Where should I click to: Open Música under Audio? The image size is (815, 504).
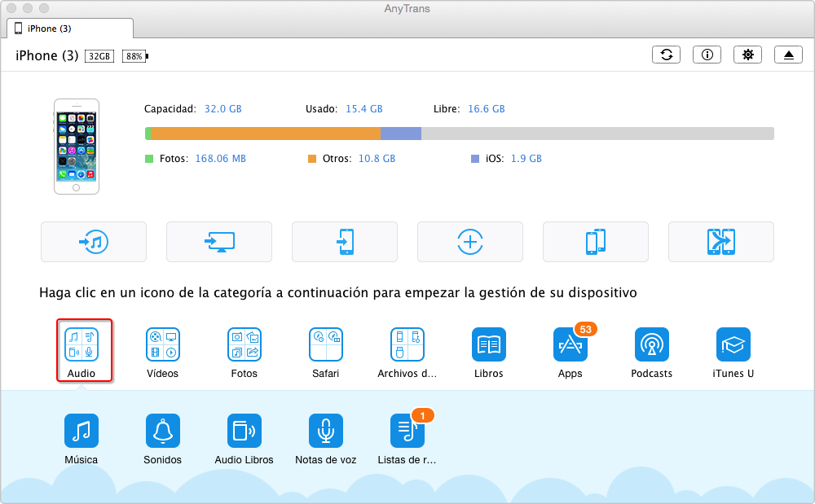click(x=81, y=430)
